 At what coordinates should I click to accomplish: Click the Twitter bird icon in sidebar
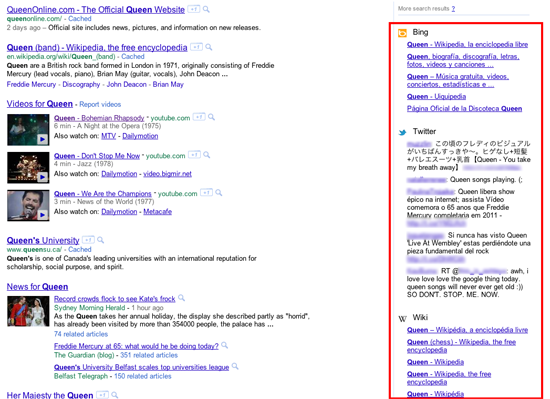(402, 132)
